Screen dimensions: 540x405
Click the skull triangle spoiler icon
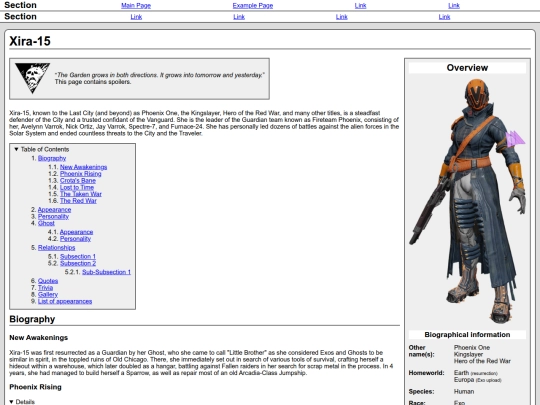[x=33, y=77]
